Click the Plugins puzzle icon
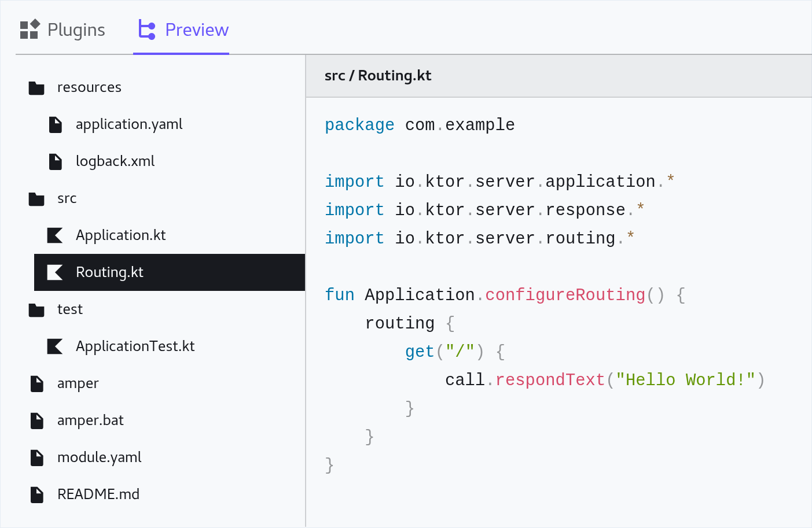Viewport: 812px width, 528px height. [28, 29]
